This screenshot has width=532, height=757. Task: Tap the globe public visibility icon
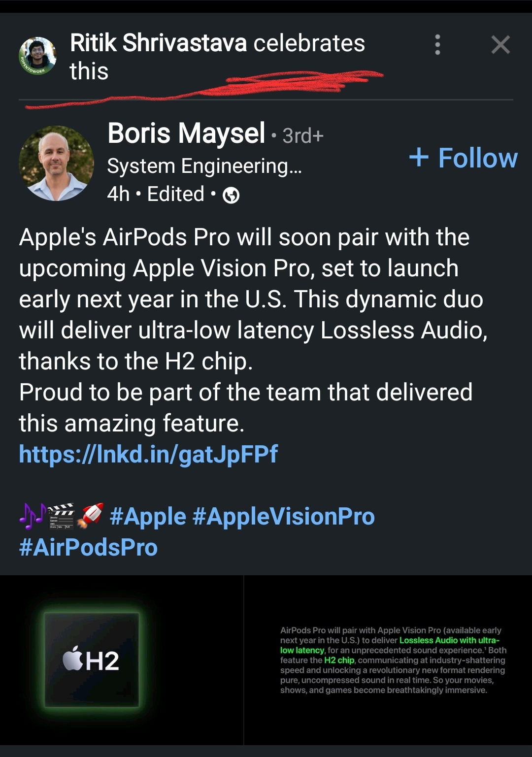point(231,196)
